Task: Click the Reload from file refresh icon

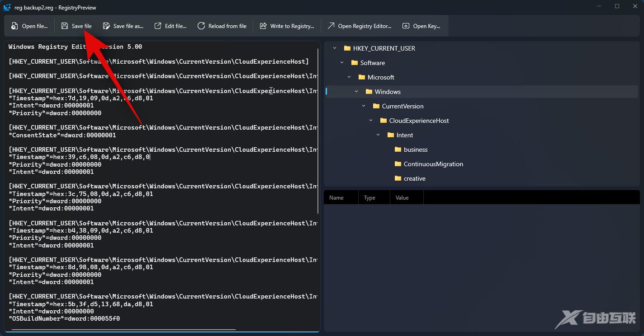Action: (201, 26)
